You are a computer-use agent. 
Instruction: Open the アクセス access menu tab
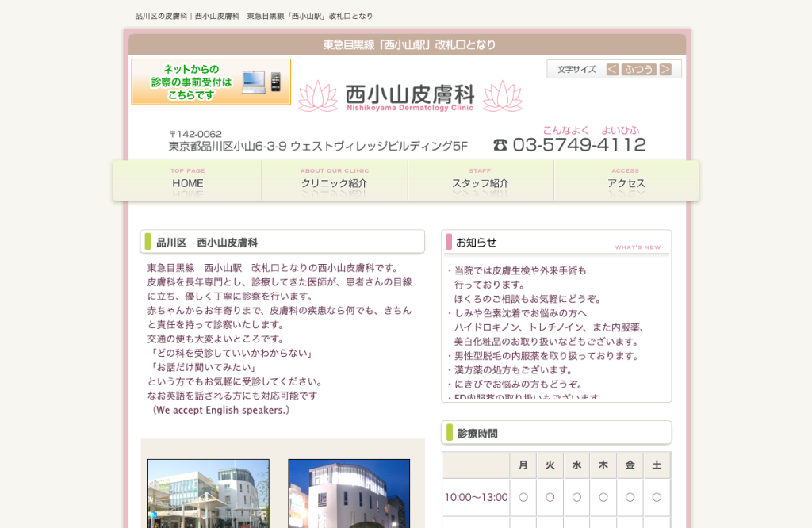pyautogui.click(x=626, y=180)
